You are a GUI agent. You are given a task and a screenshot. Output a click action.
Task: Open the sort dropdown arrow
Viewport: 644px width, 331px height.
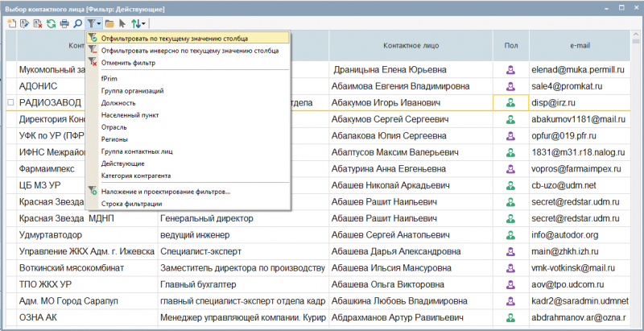pos(143,24)
